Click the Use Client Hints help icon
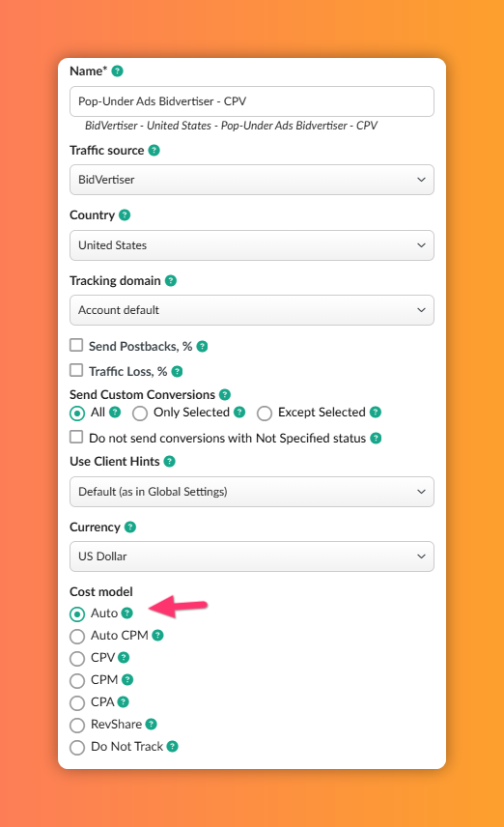The width and height of the screenshot is (504, 827). pyautogui.click(x=169, y=462)
